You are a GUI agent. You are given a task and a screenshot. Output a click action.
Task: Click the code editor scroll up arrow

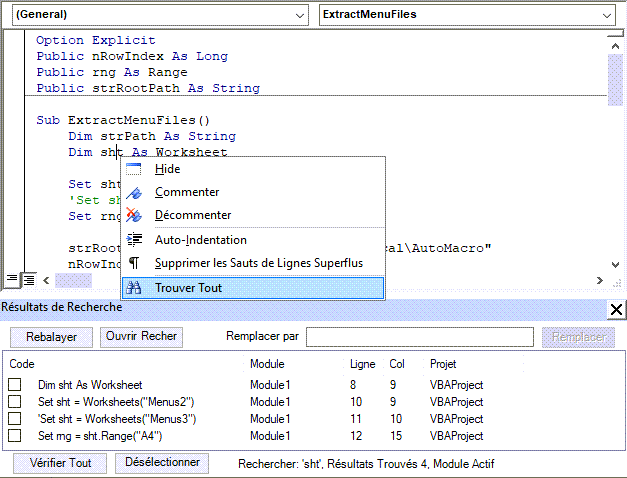coord(615,46)
